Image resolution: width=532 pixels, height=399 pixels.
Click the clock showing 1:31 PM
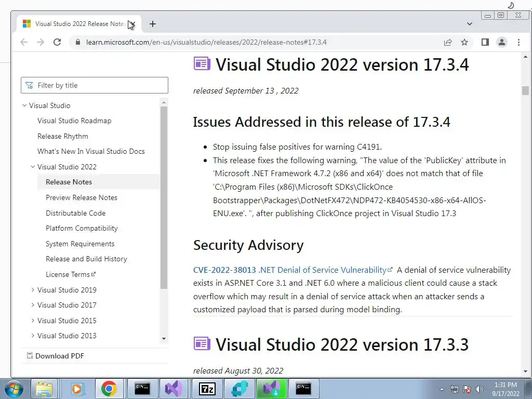tap(506, 389)
